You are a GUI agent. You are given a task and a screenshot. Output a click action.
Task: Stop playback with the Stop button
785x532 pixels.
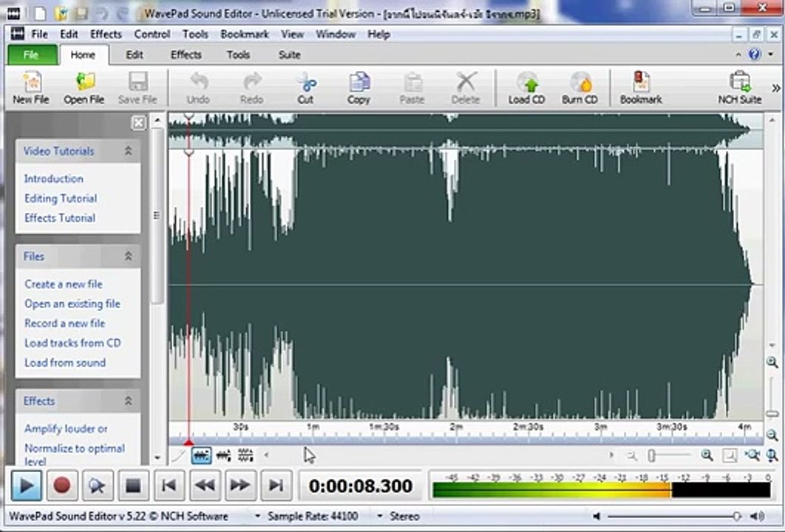coord(132,485)
